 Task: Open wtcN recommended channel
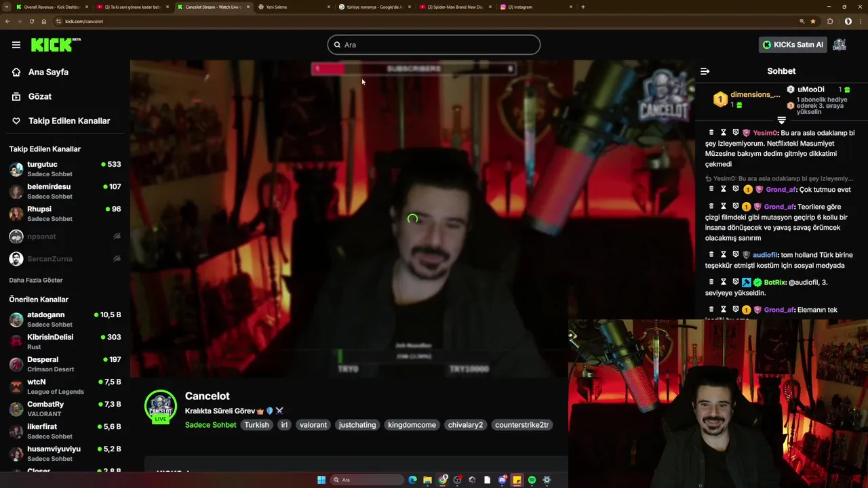point(65,386)
